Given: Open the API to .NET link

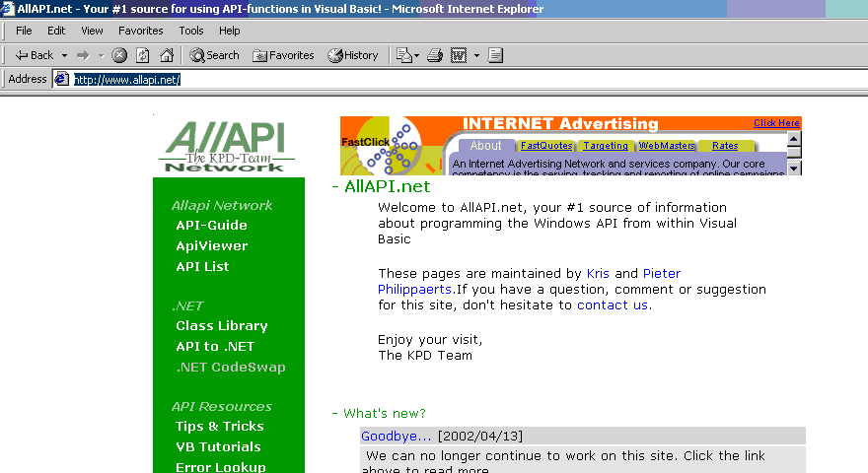Looking at the screenshot, I should pos(215,346).
